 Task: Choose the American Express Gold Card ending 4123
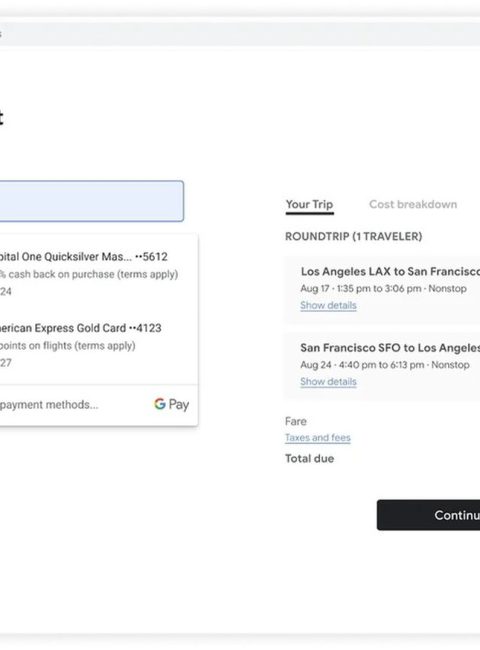(x=99, y=345)
